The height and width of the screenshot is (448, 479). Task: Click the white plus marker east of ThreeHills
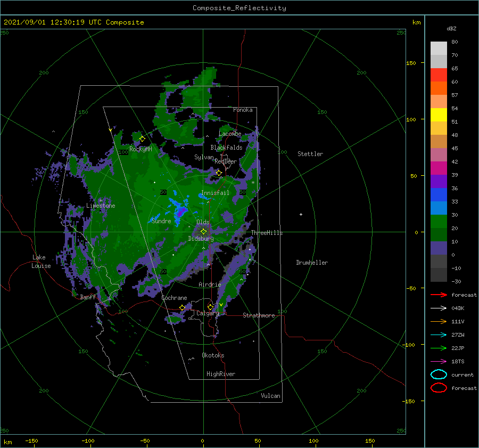301,214
